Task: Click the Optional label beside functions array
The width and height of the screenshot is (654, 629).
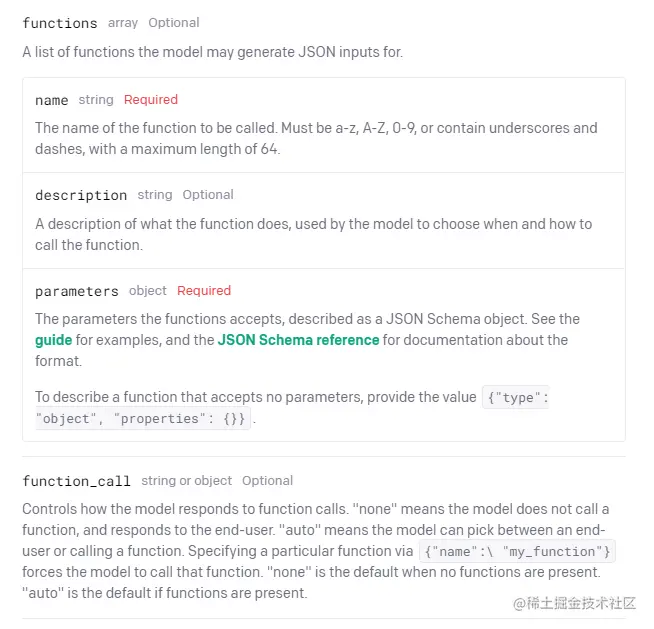Action: [174, 23]
